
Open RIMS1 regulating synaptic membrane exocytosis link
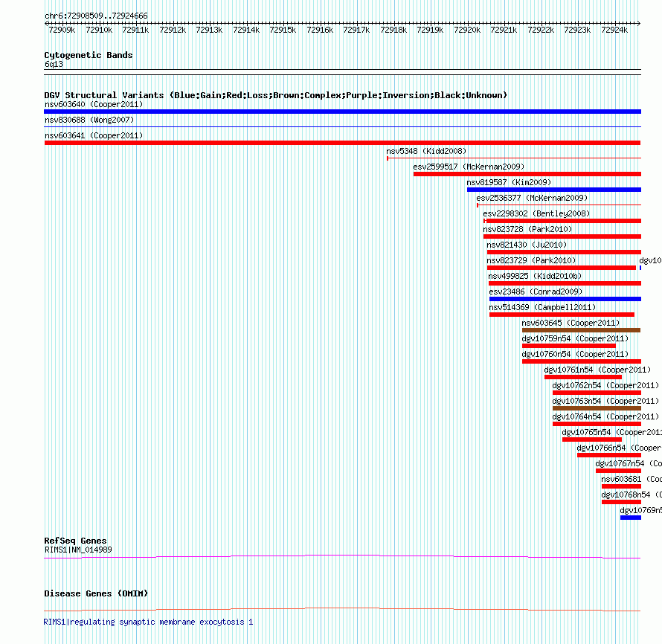[x=148, y=622]
